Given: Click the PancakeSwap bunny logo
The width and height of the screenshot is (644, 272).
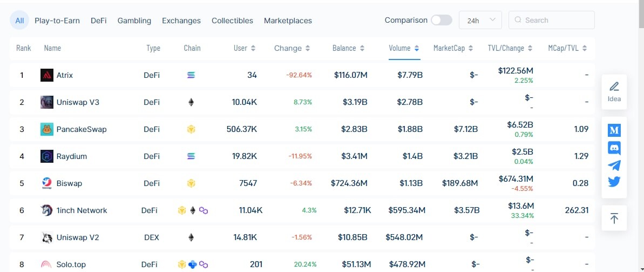Looking at the screenshot, I should 47,129.
